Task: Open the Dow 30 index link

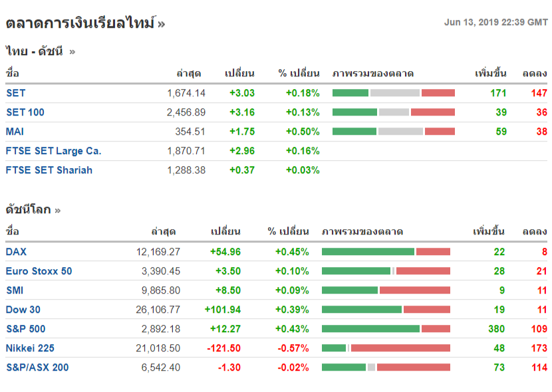Action: (23, 310)
